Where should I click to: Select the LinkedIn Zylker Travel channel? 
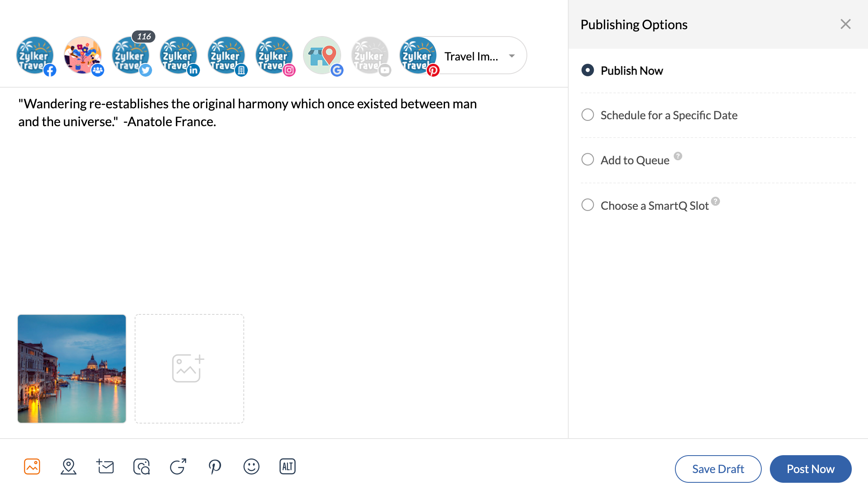[178, 56]
